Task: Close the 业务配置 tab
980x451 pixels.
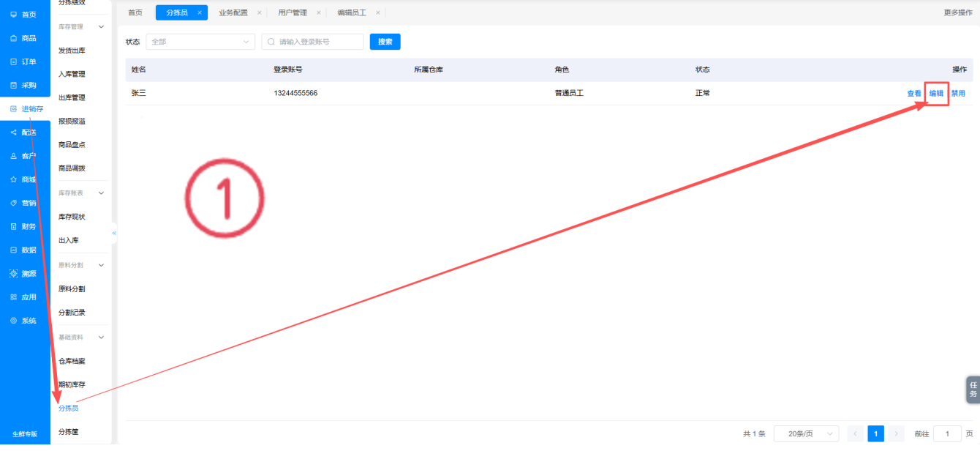Action: pyautogui.click(x=259, y=12)
